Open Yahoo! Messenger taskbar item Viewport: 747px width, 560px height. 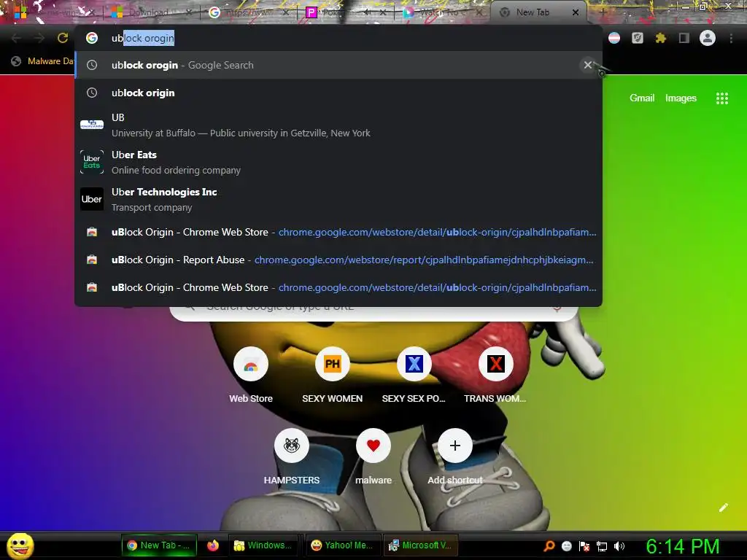tap(341, 545)
